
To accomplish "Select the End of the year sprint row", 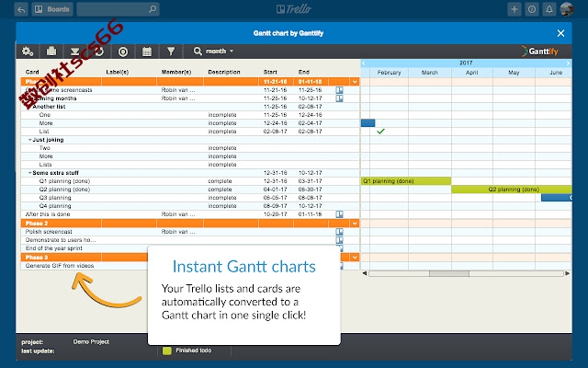I will 190,248.
